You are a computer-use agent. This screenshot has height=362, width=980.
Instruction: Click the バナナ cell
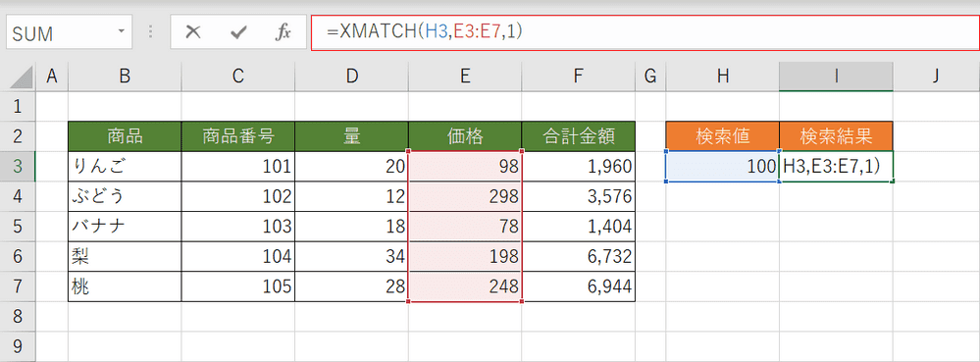(x=125, y=227)
